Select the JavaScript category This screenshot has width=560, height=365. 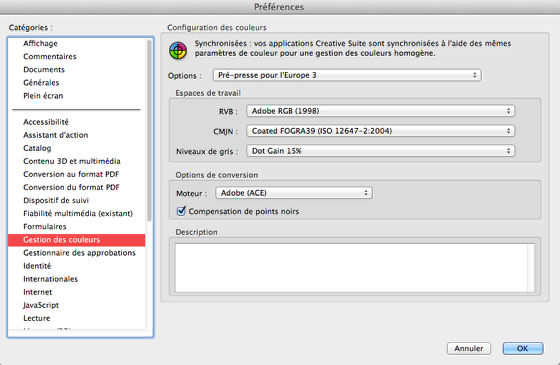coord(76,305)
